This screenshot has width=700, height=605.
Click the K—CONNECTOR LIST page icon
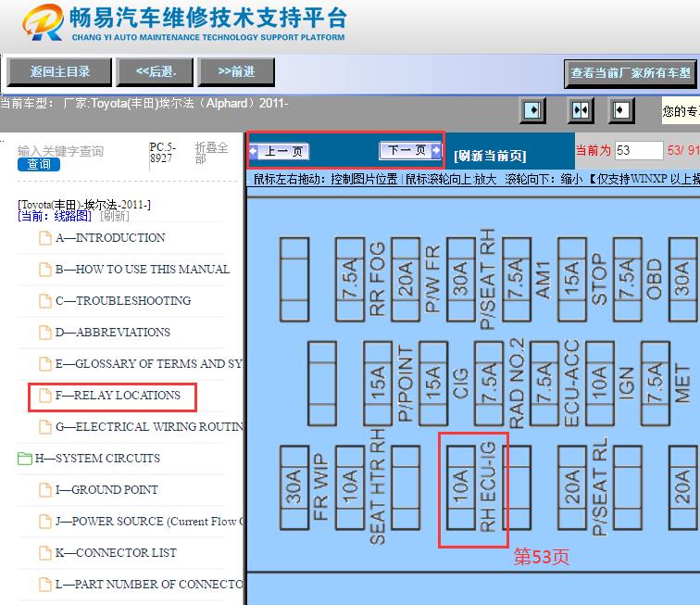pyautogui.click(x=45, y=553)
